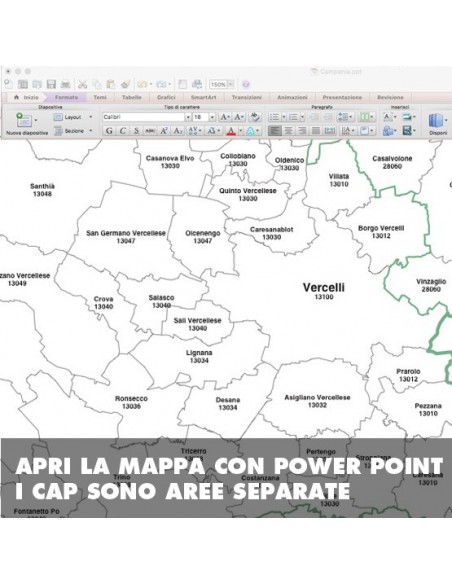This screenshot has width=452, height=584.
Task: Toggle strikethrough abc formatting
Action: (x=150, y=131)
